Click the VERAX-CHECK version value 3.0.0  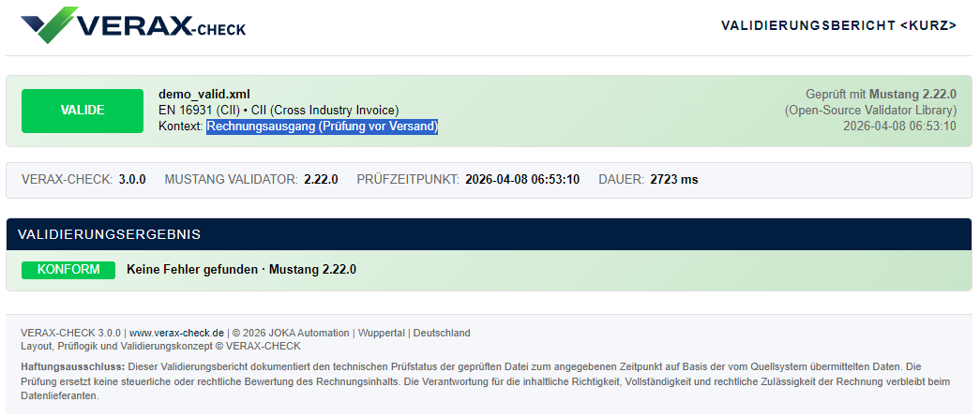coord(132,180)
